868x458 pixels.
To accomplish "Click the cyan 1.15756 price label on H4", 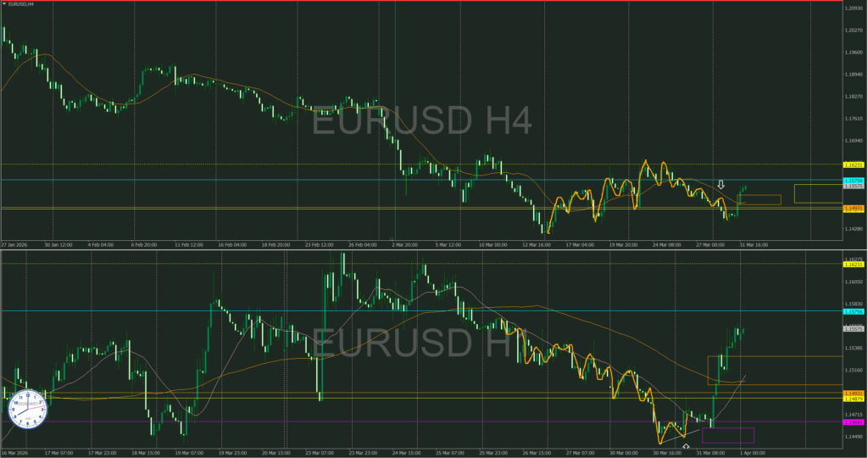I will coord(854,181).
